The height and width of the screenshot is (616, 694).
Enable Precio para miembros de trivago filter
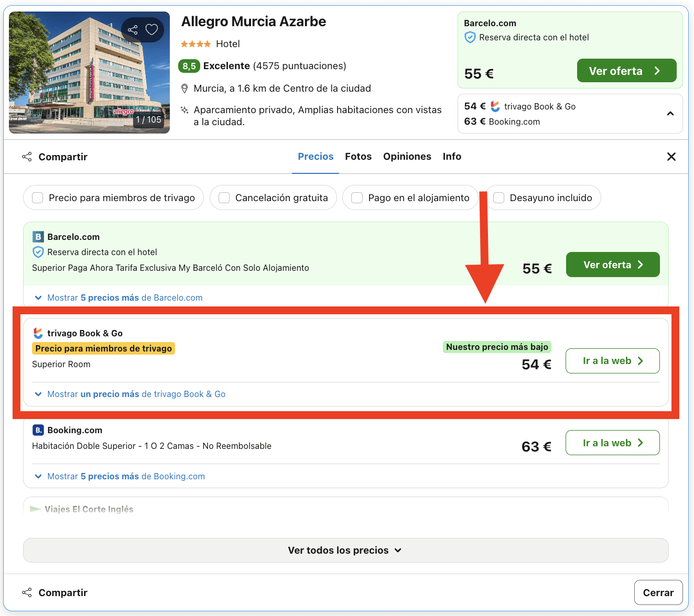click(x=38, y=197)
